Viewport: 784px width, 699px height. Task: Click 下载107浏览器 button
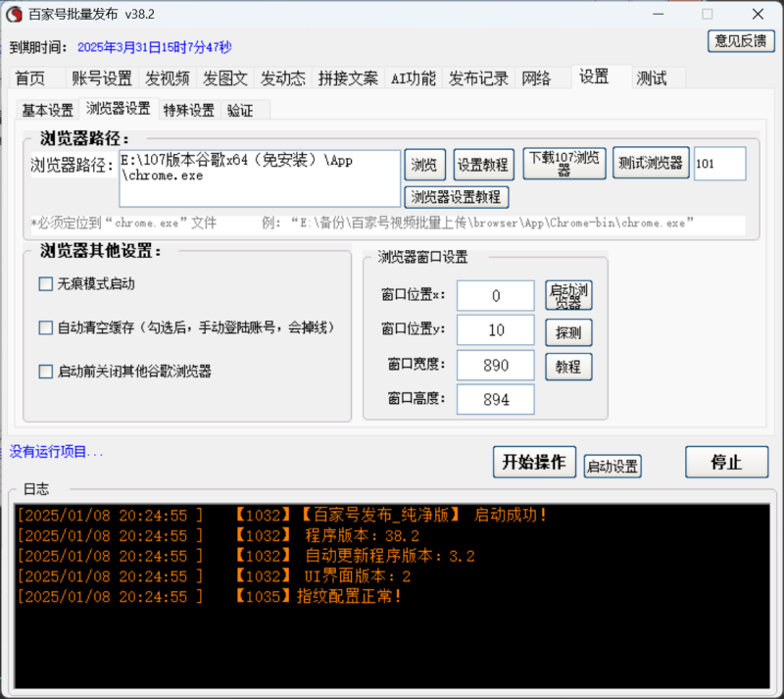pos(564,165)
